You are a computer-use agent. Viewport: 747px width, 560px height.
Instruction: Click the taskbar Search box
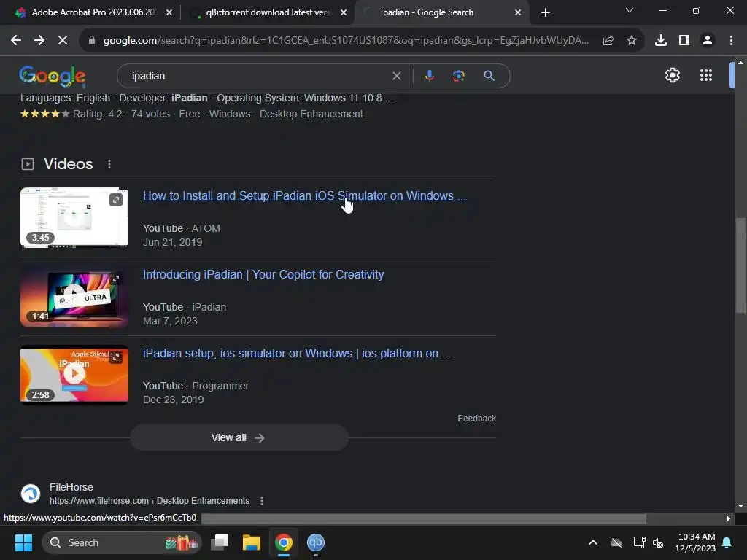pyautogui.click(x=122, y=542)
